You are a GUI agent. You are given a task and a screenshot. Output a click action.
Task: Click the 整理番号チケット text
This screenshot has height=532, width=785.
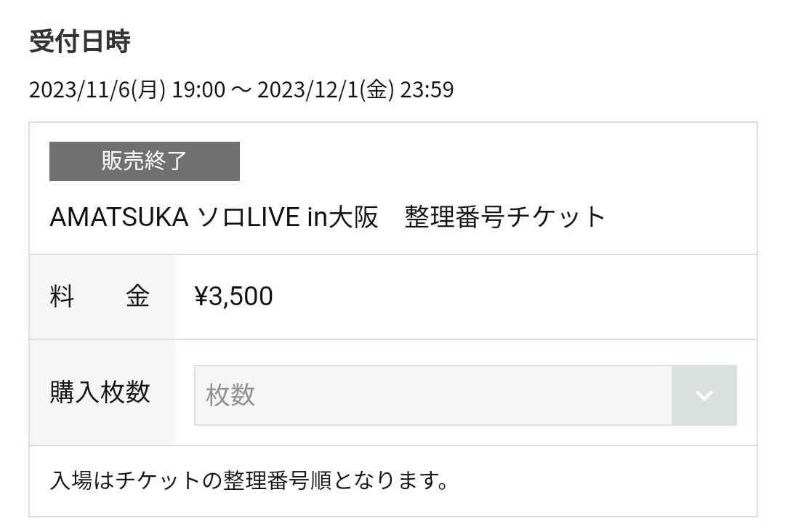click(x=505, y=217)
